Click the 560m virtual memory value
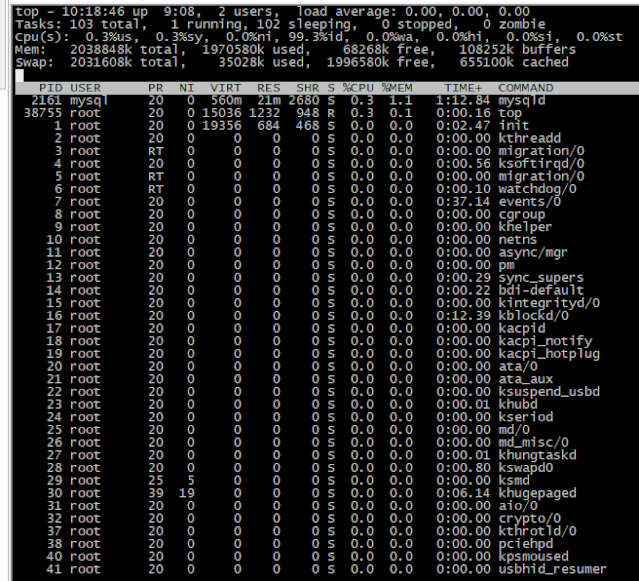 (x=225, y=100)
